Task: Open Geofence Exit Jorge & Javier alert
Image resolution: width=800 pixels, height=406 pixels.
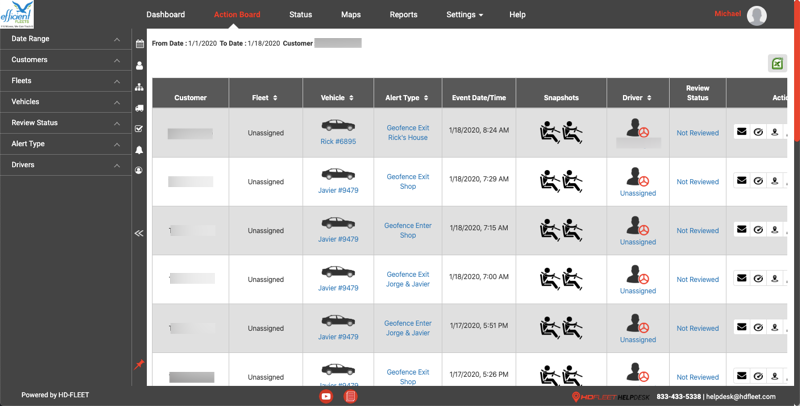Action: pyautogui.click(x=408, y=279)
